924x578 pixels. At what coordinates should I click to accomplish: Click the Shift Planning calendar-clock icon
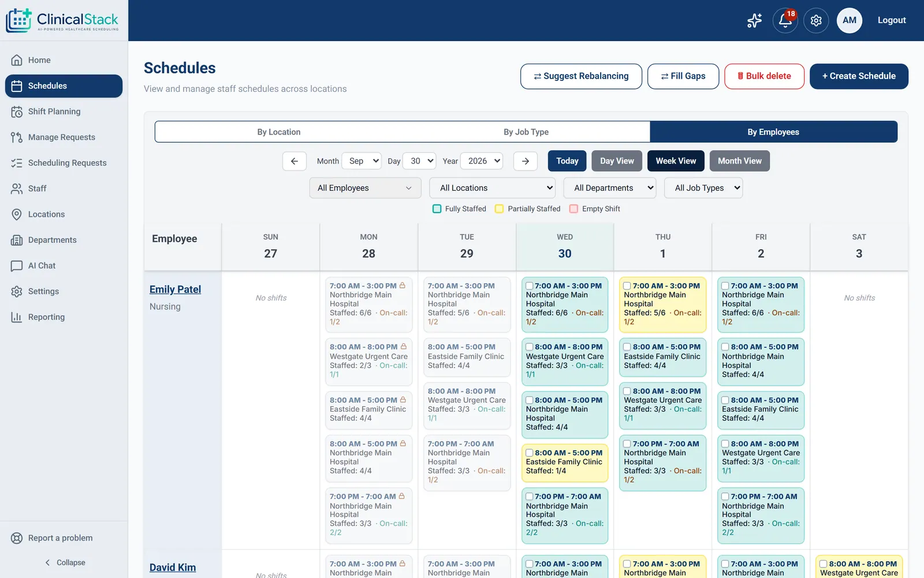(x=17, y=112)
